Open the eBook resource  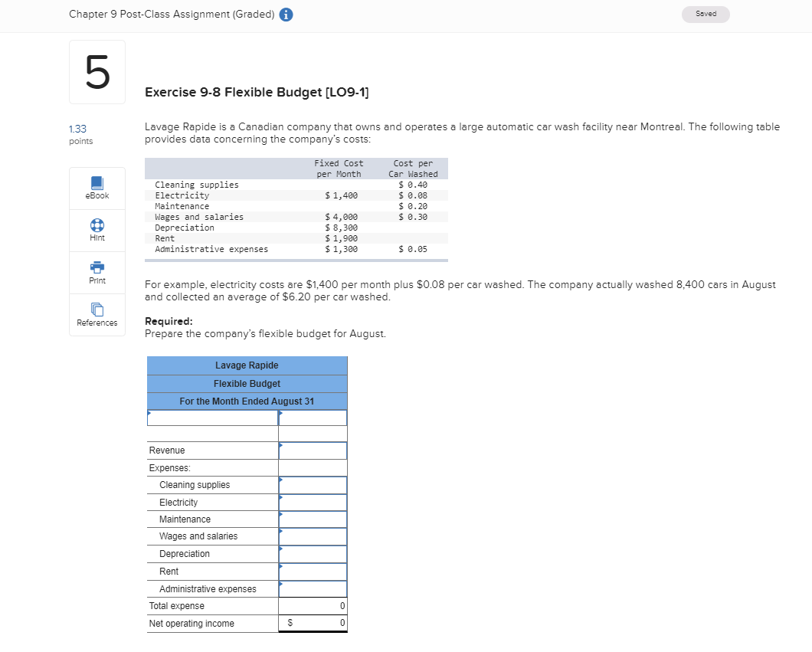point(97,188)
